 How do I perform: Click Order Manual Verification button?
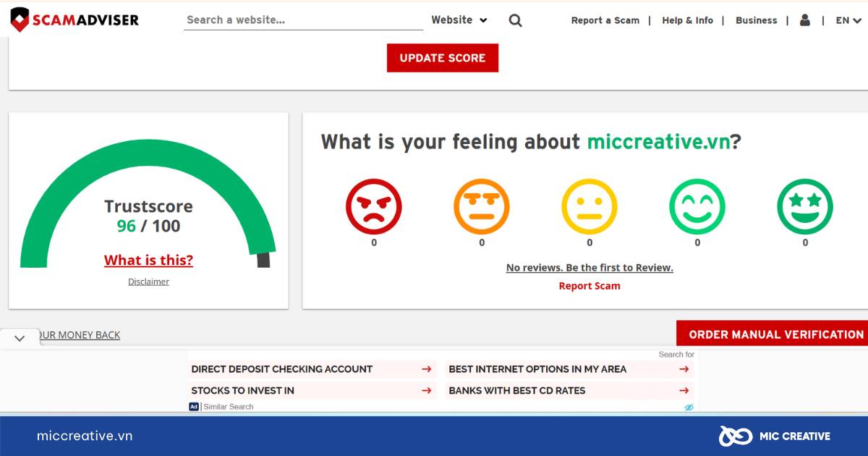(x=773, y=334)
